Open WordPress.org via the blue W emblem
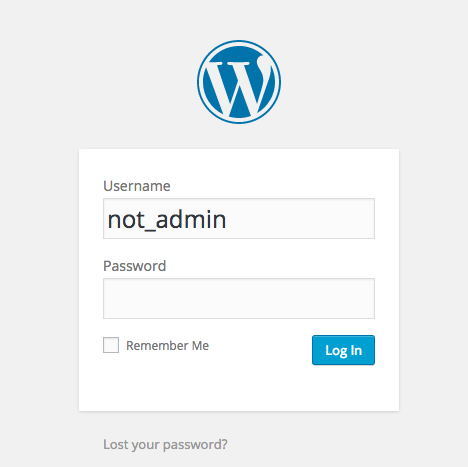 tap(239, 82)
